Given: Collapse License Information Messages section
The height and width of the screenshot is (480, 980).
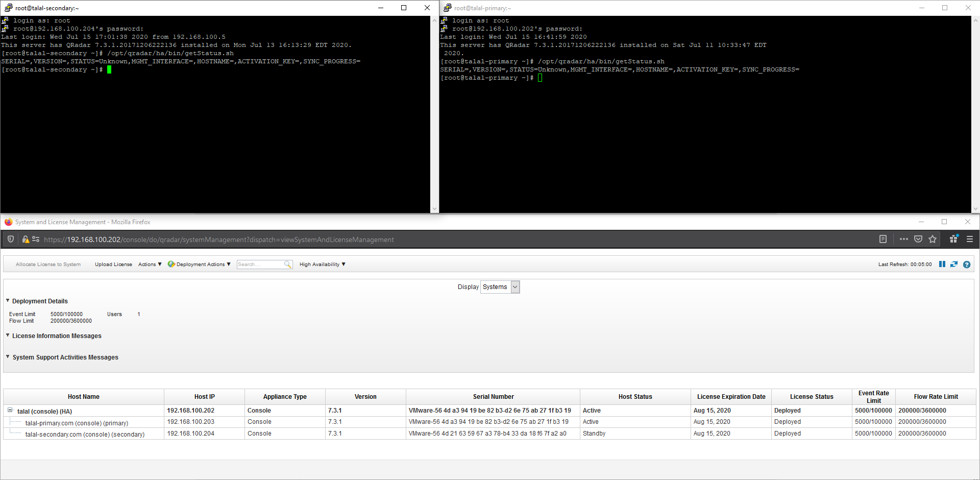Looking at the screenshot, I should click(8, 335).
